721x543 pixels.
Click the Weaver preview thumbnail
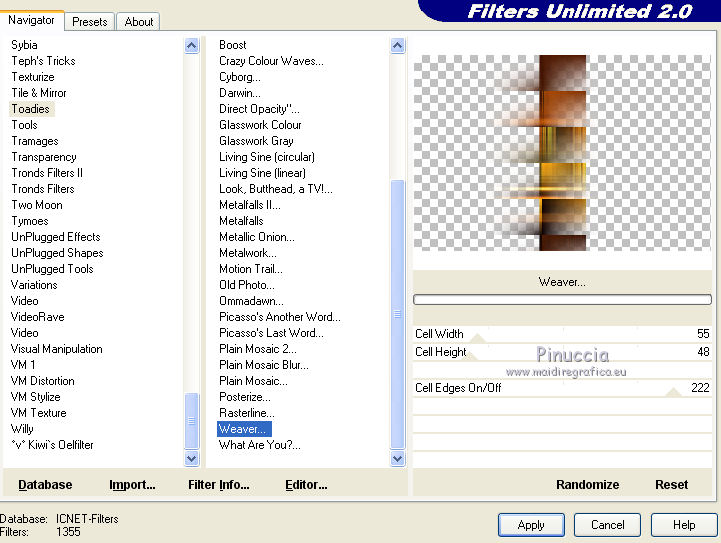(x=562, y=153)
